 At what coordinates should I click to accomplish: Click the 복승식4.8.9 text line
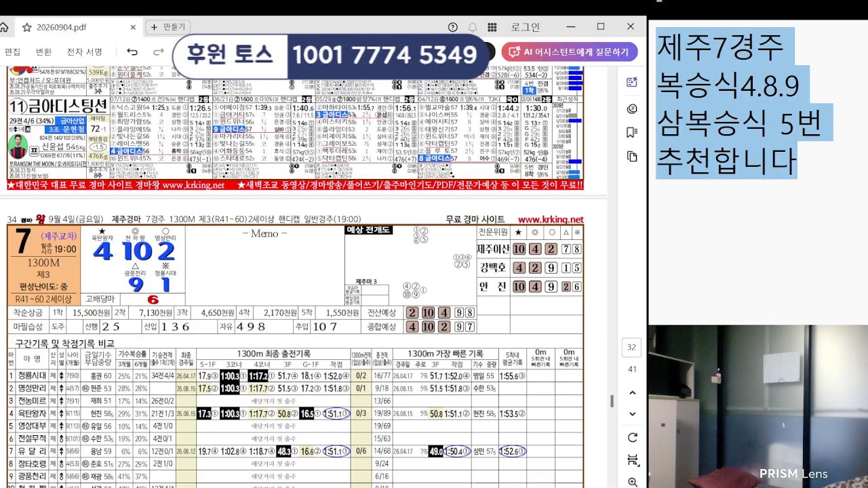pos(728,85)
